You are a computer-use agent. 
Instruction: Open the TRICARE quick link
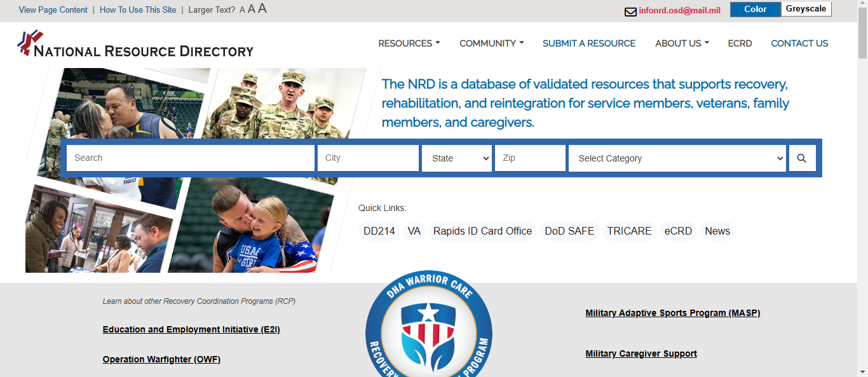(x=629, y=231)
